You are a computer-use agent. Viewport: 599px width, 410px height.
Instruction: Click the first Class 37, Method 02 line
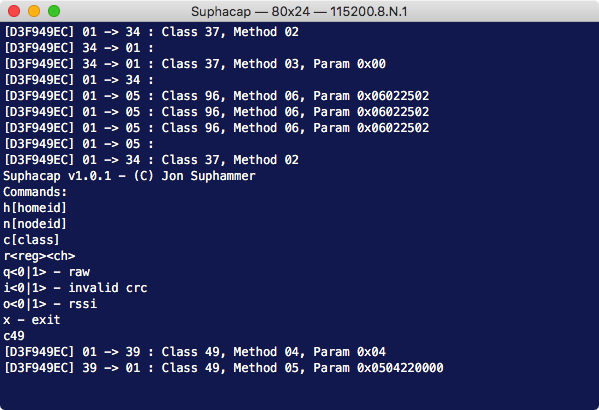point(151,32)
